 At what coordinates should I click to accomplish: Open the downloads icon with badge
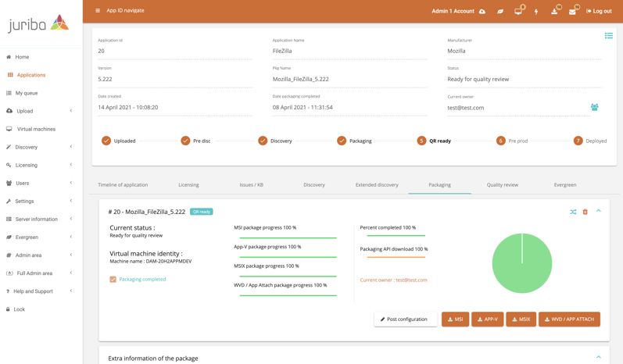click(x=554, y=12)
